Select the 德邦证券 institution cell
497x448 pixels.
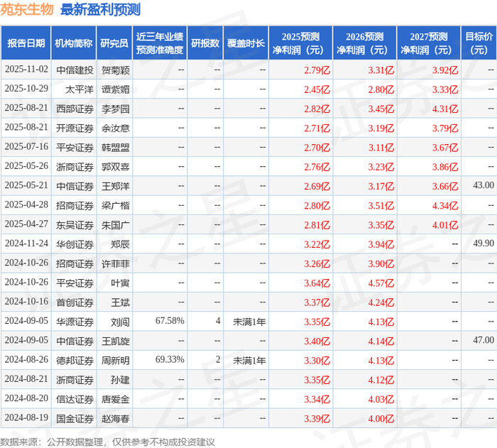pyautogui.click(x=75, y=361)
